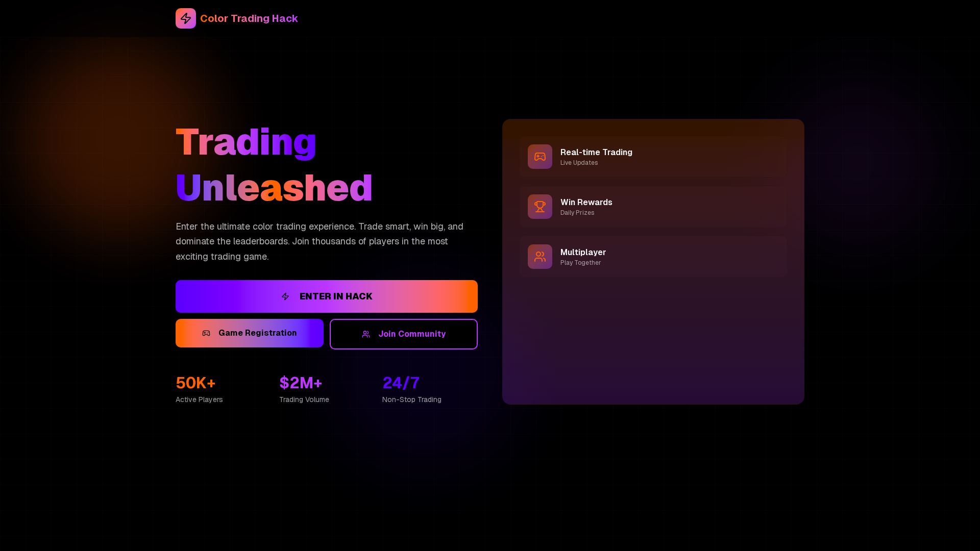Click the trophy icon on Win Rewards card
This screenshot has height=551, width=980.
click(540, 207)
